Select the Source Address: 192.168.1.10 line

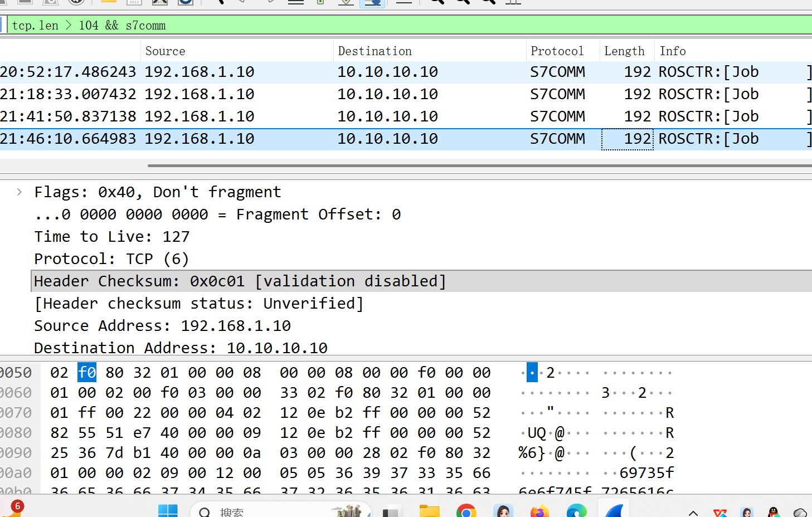tap(162, 326)
